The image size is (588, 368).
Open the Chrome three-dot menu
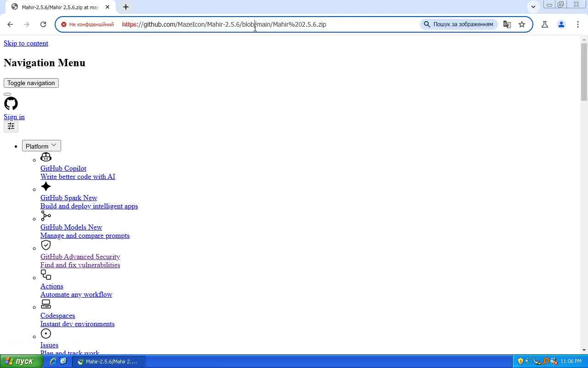pyautogui.click(x=578, y=24)
